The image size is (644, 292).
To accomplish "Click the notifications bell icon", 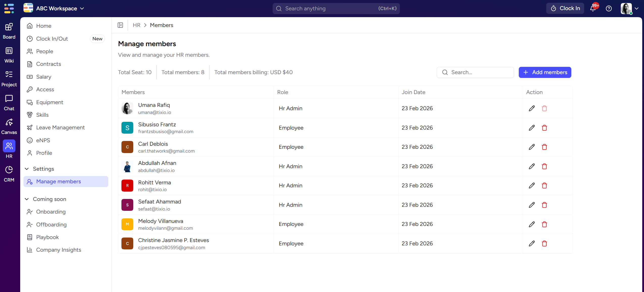I will [593, 9].
